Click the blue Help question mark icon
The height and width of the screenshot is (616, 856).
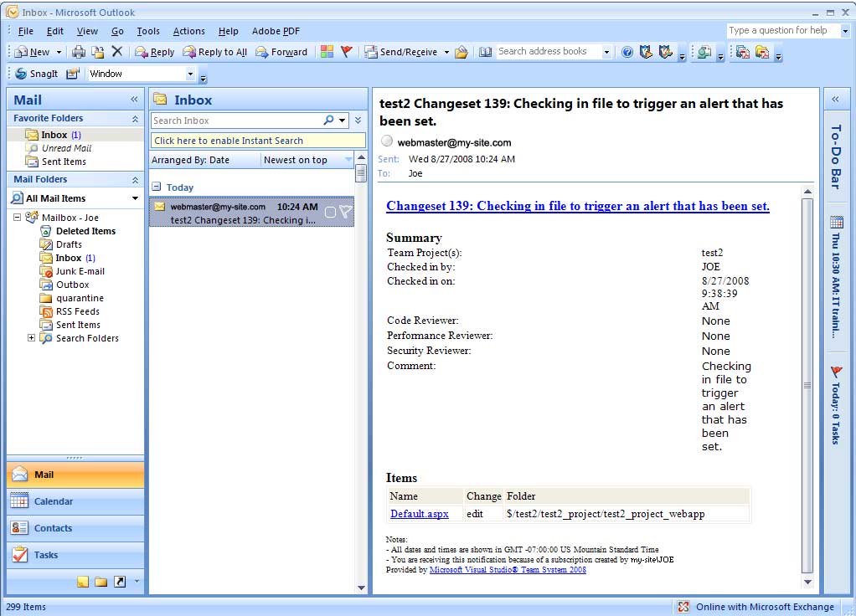[x=627, y=52]
